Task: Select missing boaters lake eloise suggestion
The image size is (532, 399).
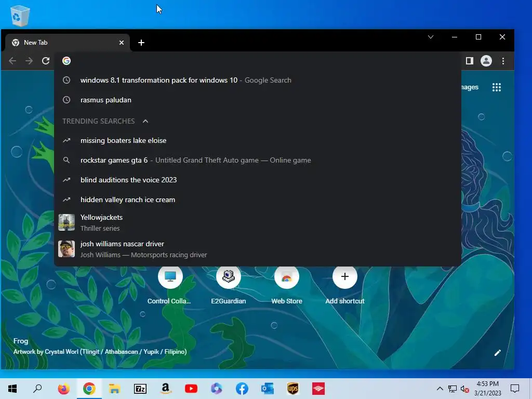Action: tap(258, 140)
